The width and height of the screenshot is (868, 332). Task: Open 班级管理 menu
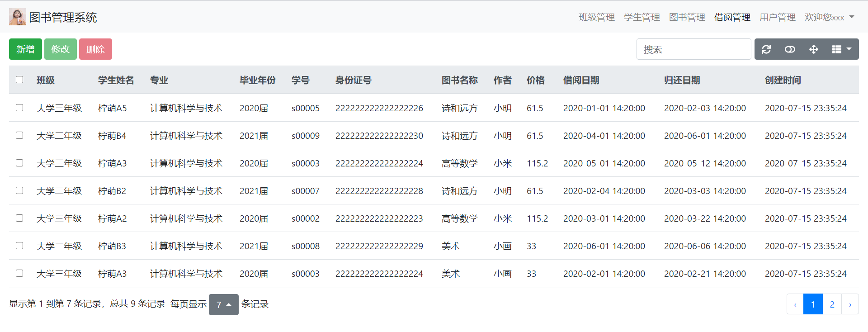597,17
